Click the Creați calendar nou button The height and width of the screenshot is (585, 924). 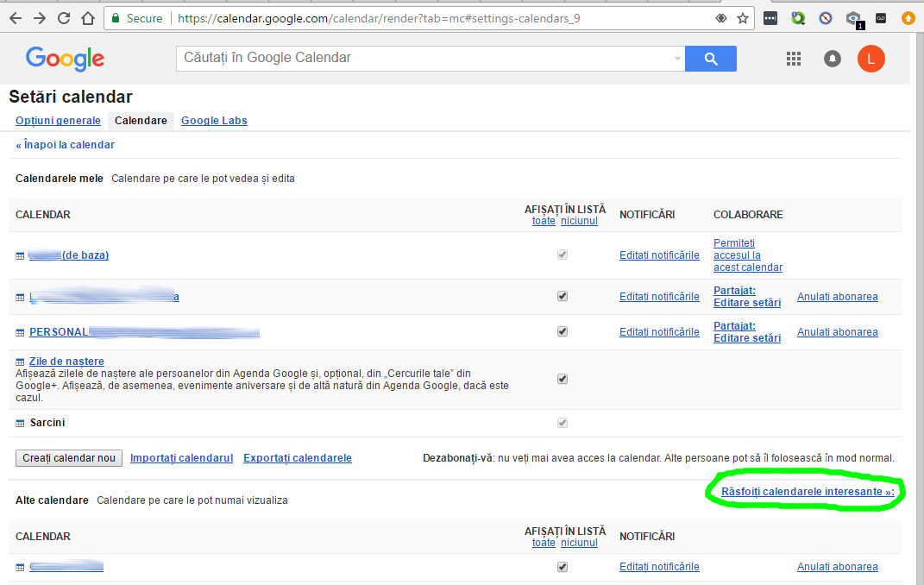coord(69,458)
